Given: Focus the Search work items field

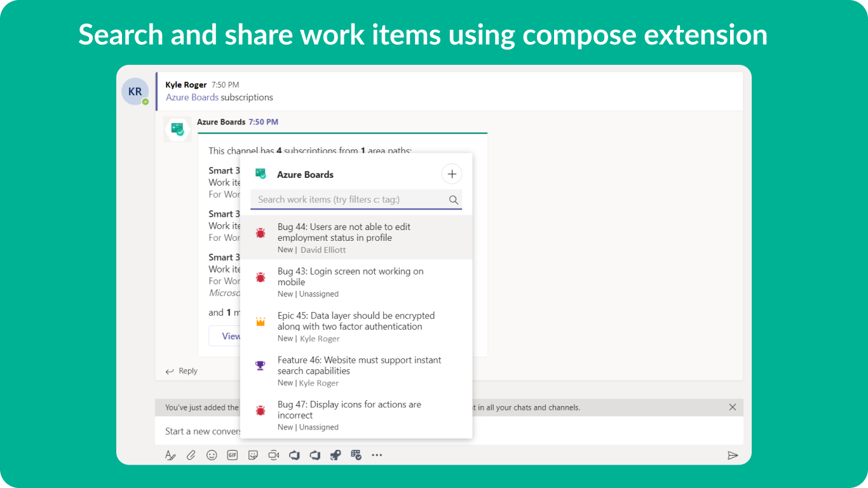Looking at the screenshot, I should pyautogui.click(x=356, y=200).
